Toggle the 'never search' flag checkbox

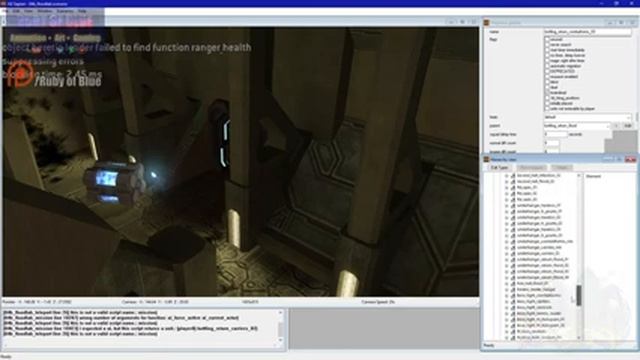[547, 44]
